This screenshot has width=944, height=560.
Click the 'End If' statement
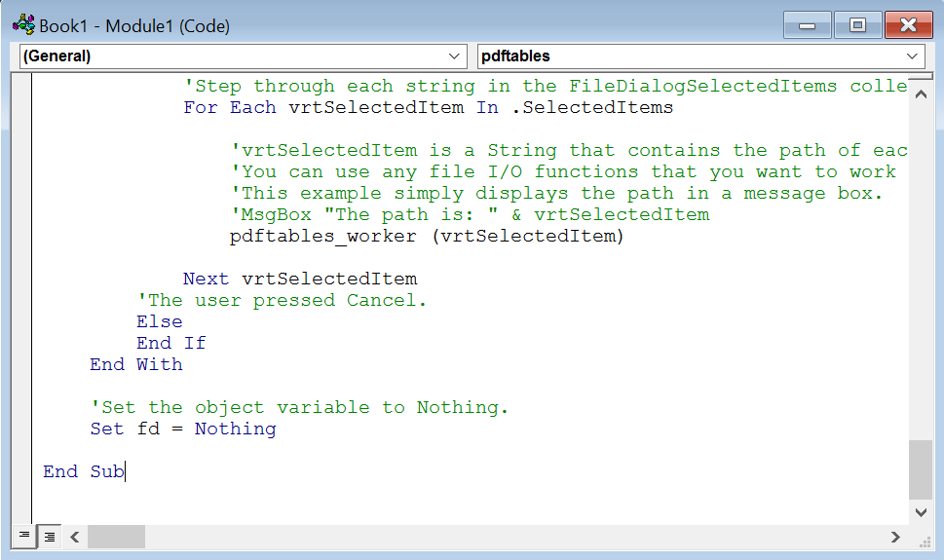(x=171, y=343)
